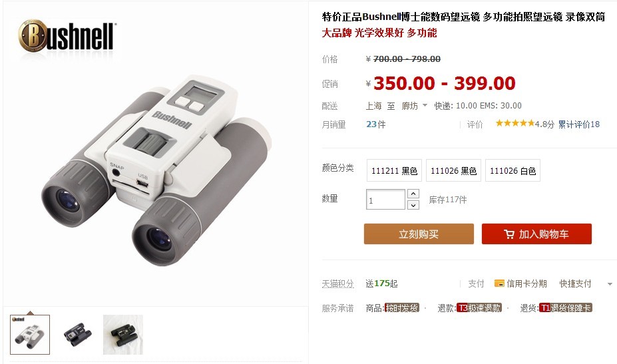Click the five-star rating icons
This screenshot has width=617, height=364.
coord(514,124)
